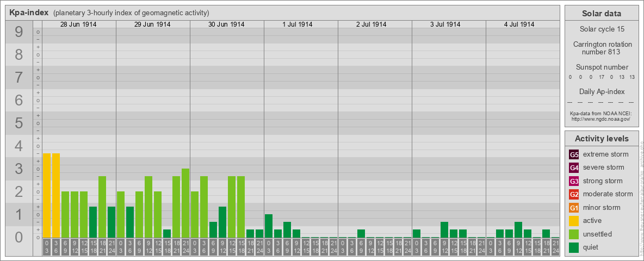Click the G3 strong storm legend icon
Viewport: 644px width, 261px height.
[574, 181]
